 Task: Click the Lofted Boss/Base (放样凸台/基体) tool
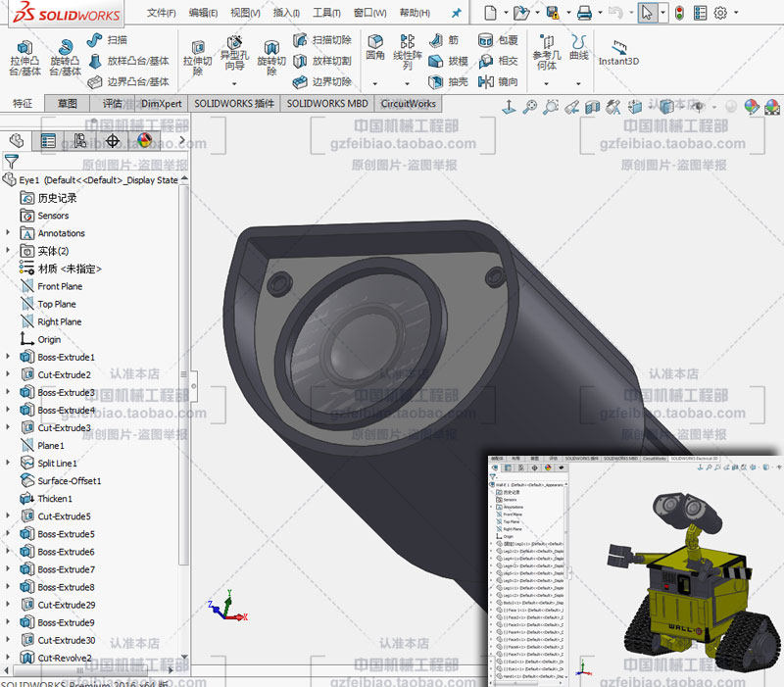click(128, 61)
